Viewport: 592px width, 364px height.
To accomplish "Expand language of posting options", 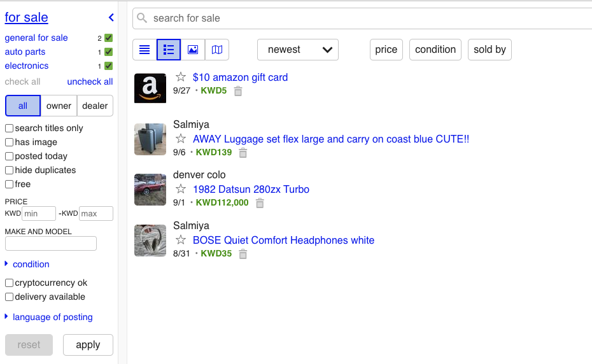I will [52, 317].
